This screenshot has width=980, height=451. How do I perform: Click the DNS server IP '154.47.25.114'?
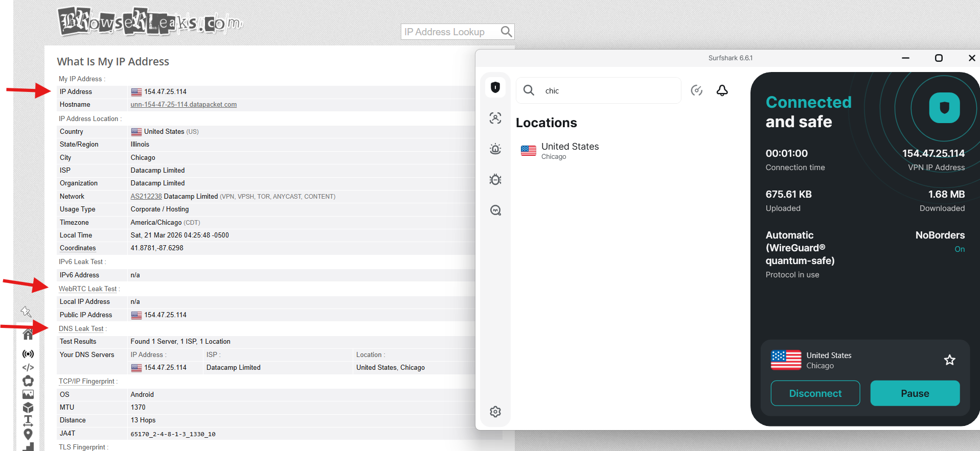point(165,368)
